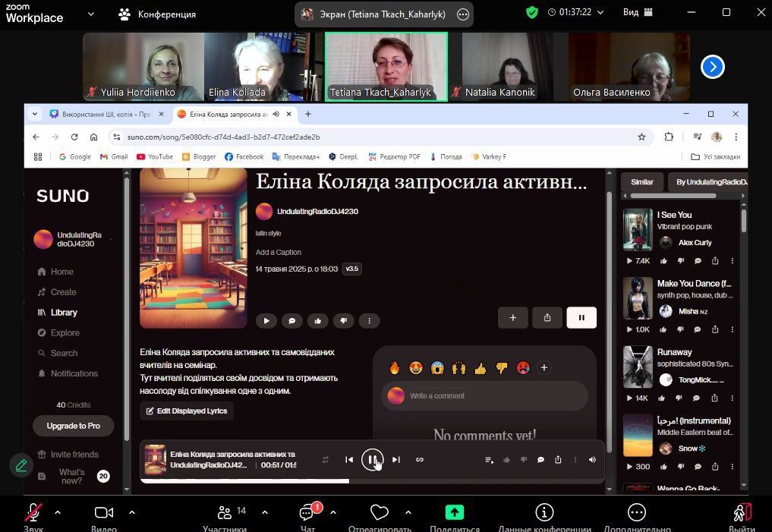Open more options for Make You Dance
The width and height of the screenshot is (772, 532).
pyautogui.click(x=732, y=329)
